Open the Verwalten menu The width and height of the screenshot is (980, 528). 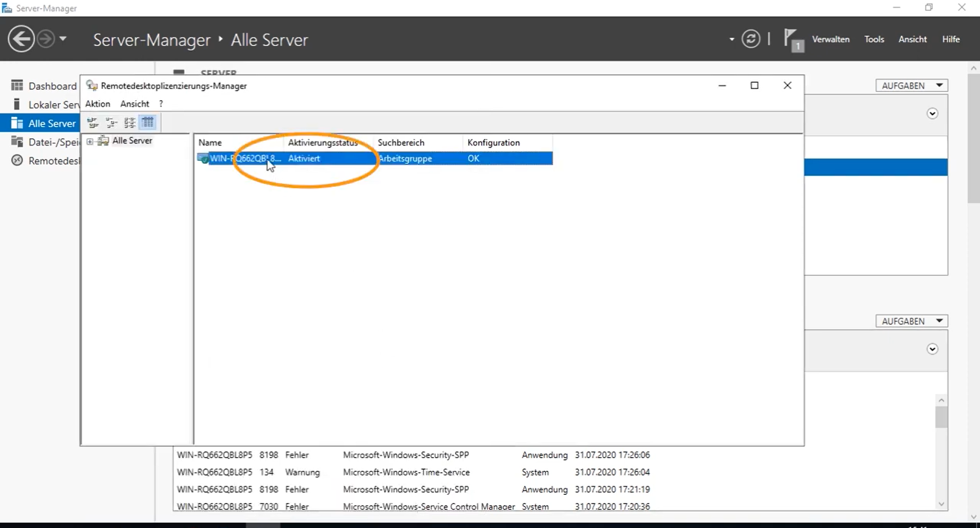click(830, 39)
